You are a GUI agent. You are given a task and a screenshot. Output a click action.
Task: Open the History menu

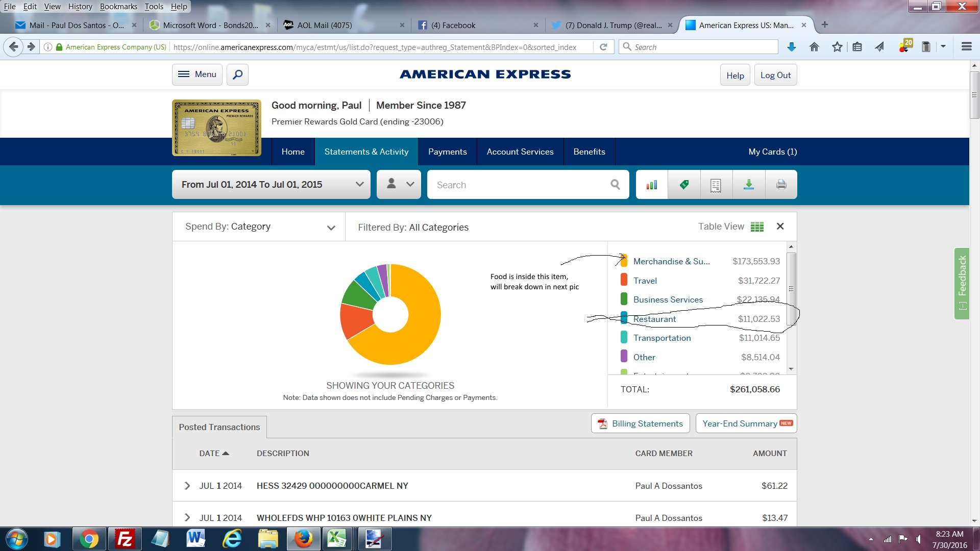(x=80, y=6)
